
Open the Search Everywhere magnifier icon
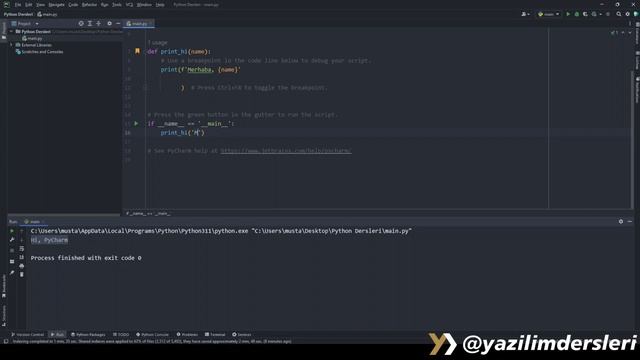pos(619,14)
